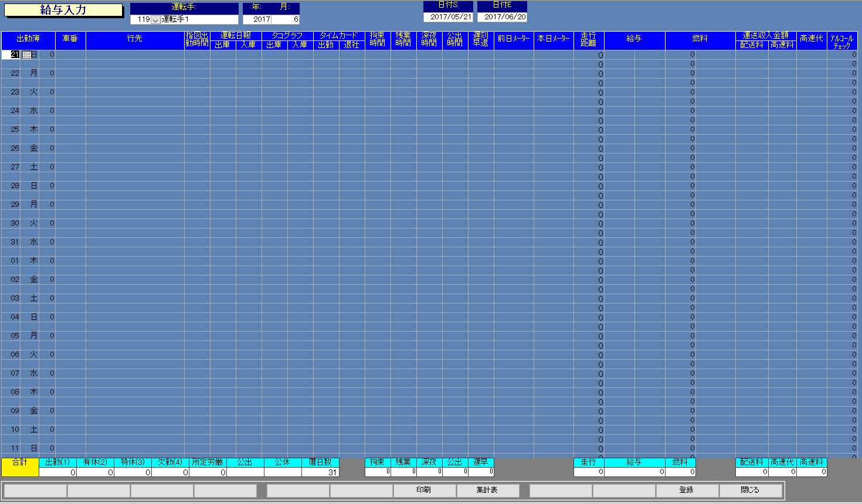
Task: Click the 遅刻早退 column header
Action: tap(481, 40)
